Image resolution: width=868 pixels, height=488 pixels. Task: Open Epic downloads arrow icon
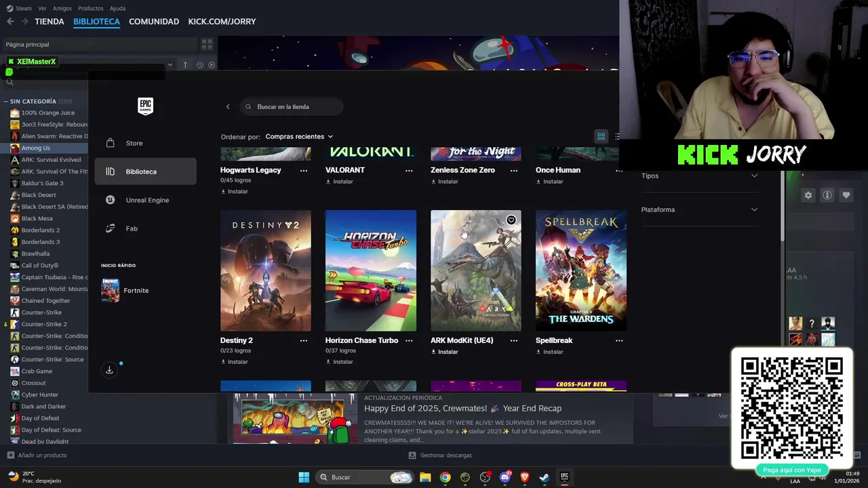[x=109, y=370]
